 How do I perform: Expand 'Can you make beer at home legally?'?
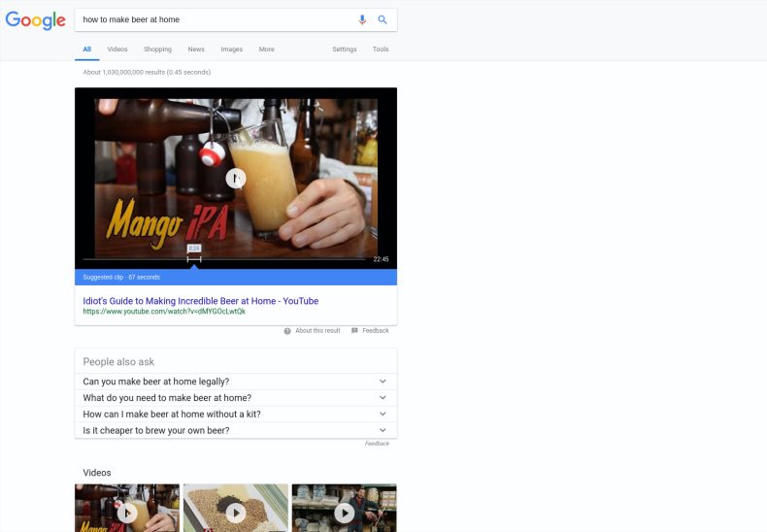point(383,382)
